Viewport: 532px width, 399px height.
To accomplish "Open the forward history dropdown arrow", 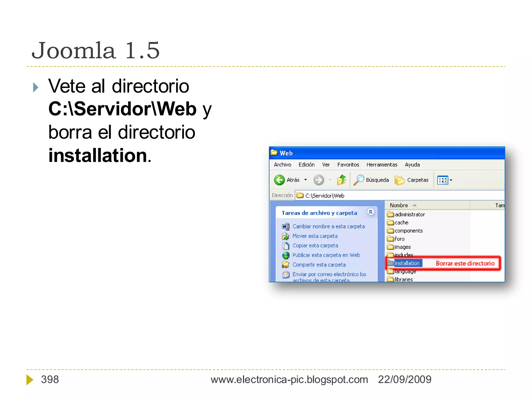I will pos(330,180).
